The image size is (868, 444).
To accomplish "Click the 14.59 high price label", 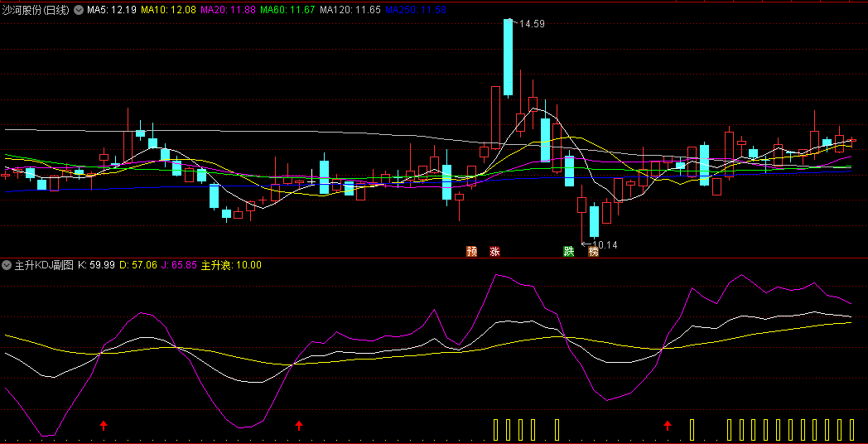I will [x=531, y=24].
